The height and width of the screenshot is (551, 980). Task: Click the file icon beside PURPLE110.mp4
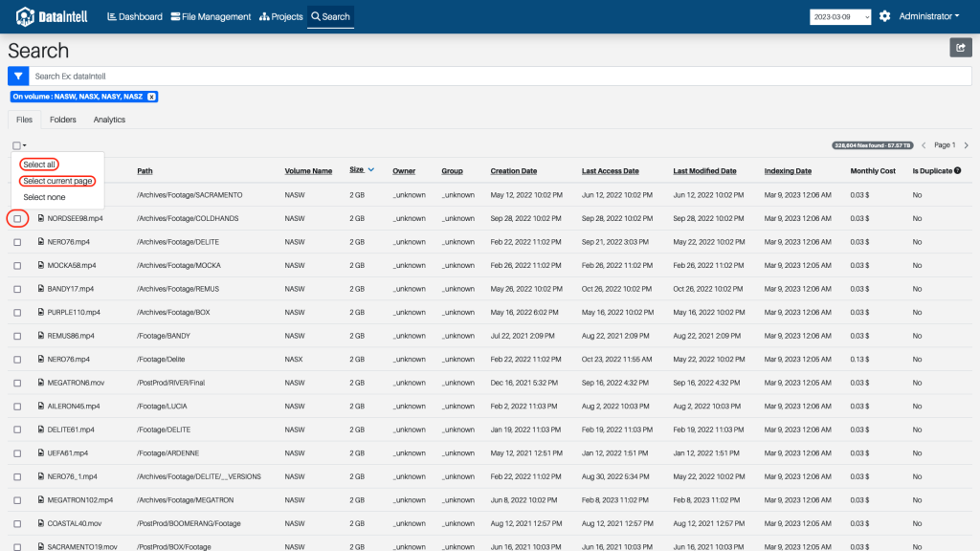pyautogui.click(x=40, y=312)
